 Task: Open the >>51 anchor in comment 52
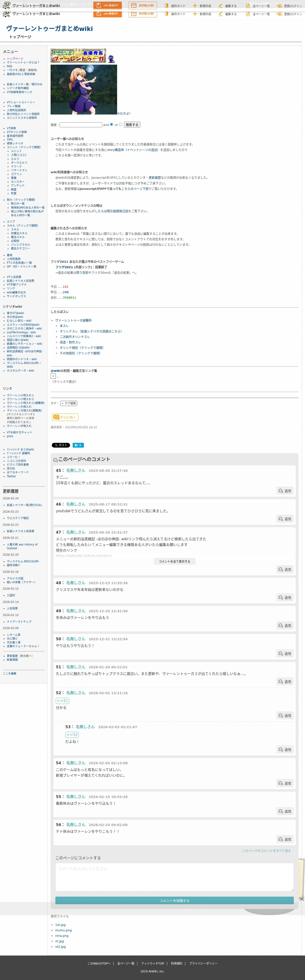(63, 701)
